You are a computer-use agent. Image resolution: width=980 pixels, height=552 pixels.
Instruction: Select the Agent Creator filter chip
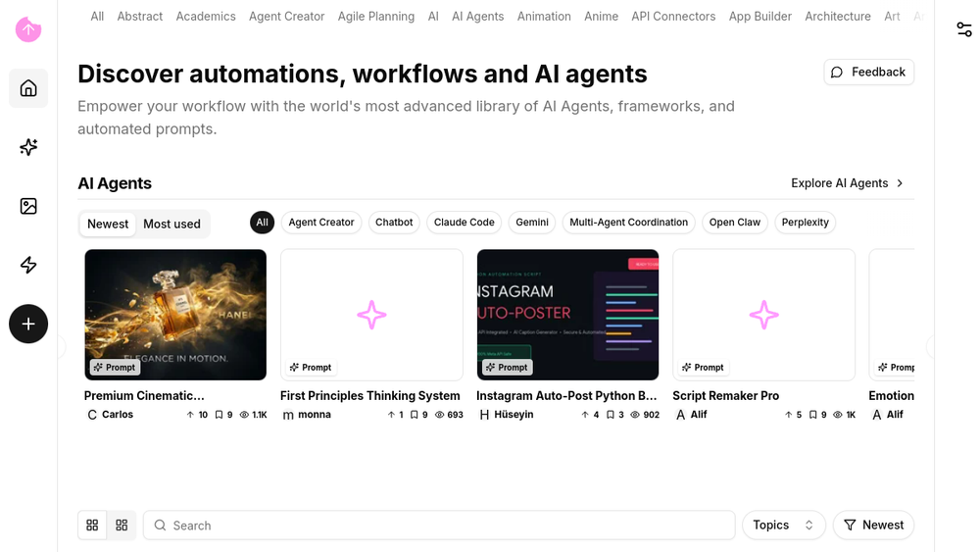coord(321,222)
